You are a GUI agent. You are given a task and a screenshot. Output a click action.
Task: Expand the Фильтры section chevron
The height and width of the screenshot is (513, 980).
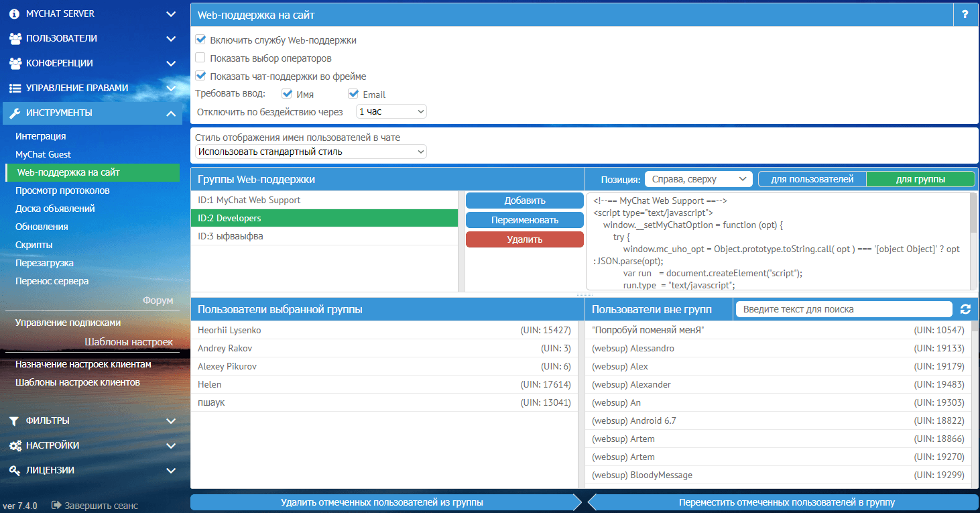[170, 421]
